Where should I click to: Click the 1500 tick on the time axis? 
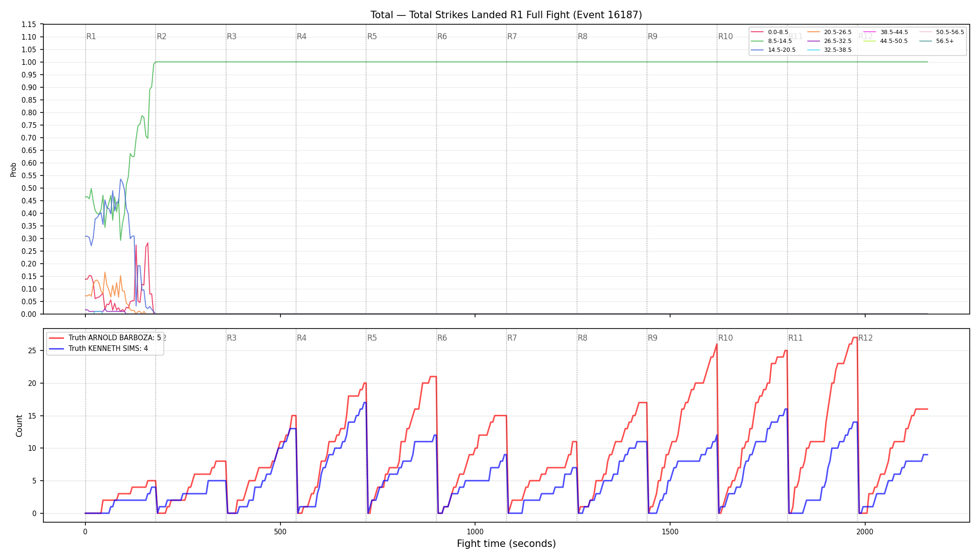(x=670, y=532)
